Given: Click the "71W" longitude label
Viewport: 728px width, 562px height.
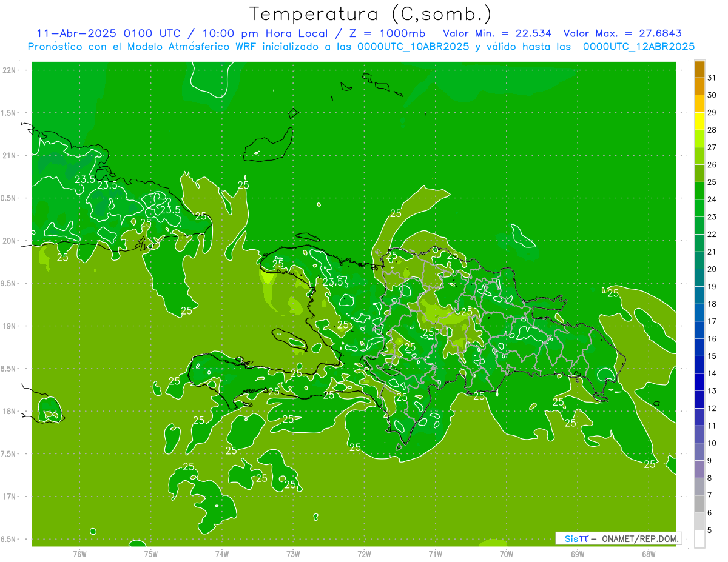Looking at the screenshot, I should point(435,554).
